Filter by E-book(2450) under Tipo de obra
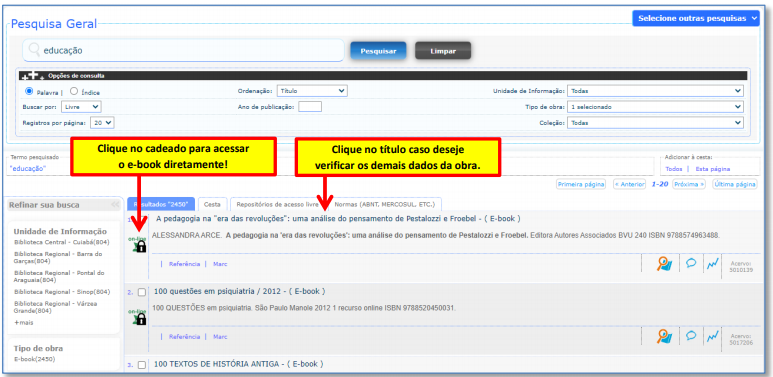 pos(35,359)
